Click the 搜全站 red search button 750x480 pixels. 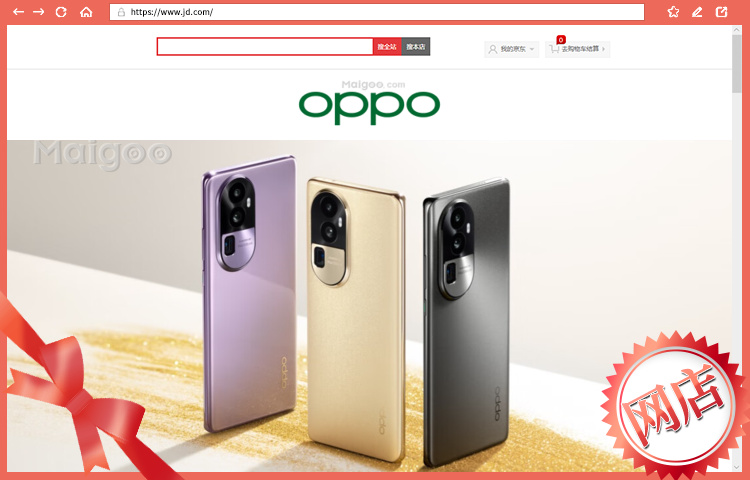pyautogui.click(x=387, y=46)
